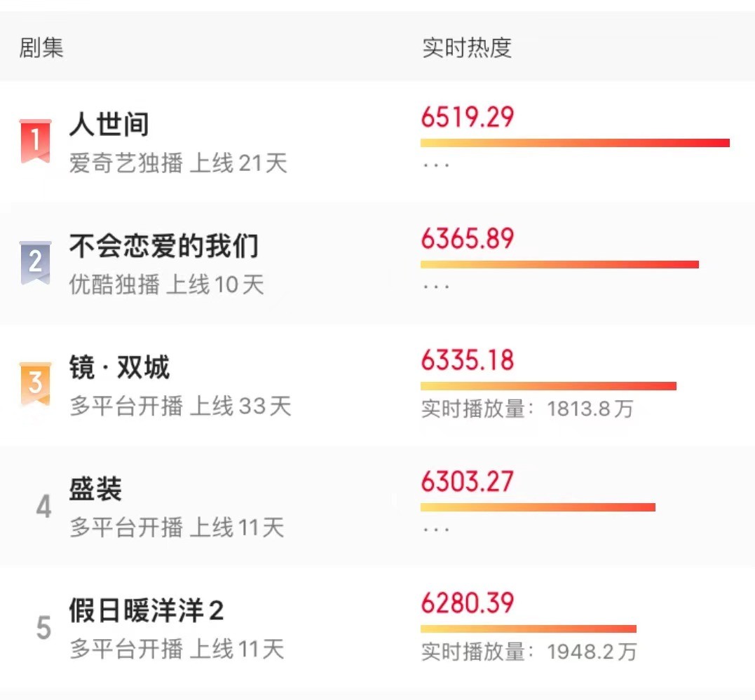Click the orange rank 3 ribbon badge
The image size is (755, 700).
[x=35, y=383]
